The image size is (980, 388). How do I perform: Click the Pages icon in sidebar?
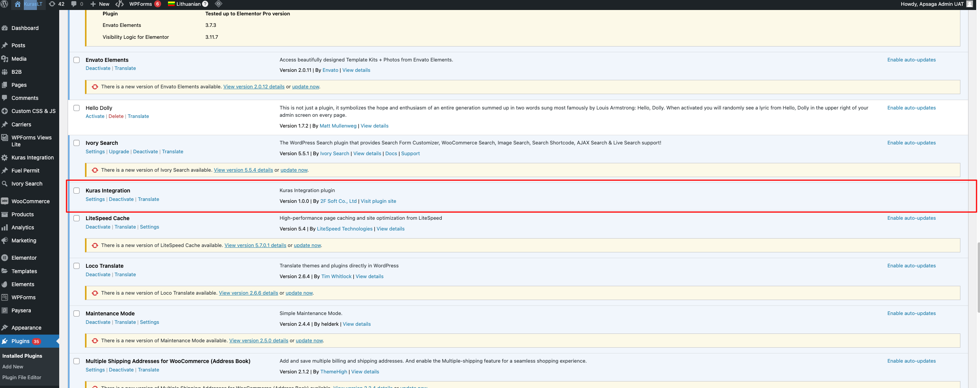(x=5, y=85)
